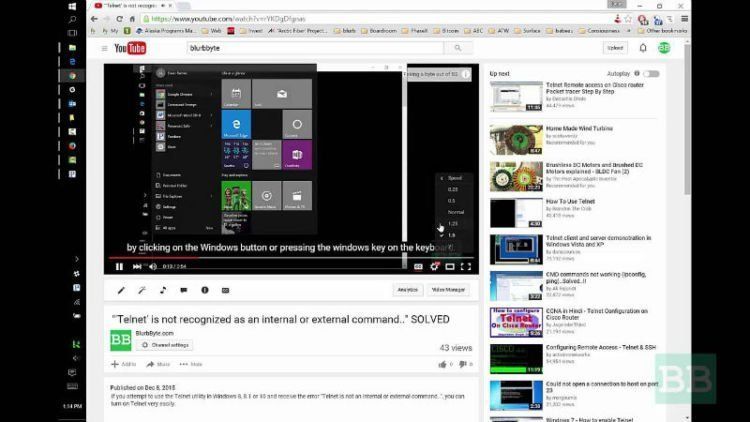Click the search magnifier button
This screenshot has width=750, height=422.
coord(458,48)
